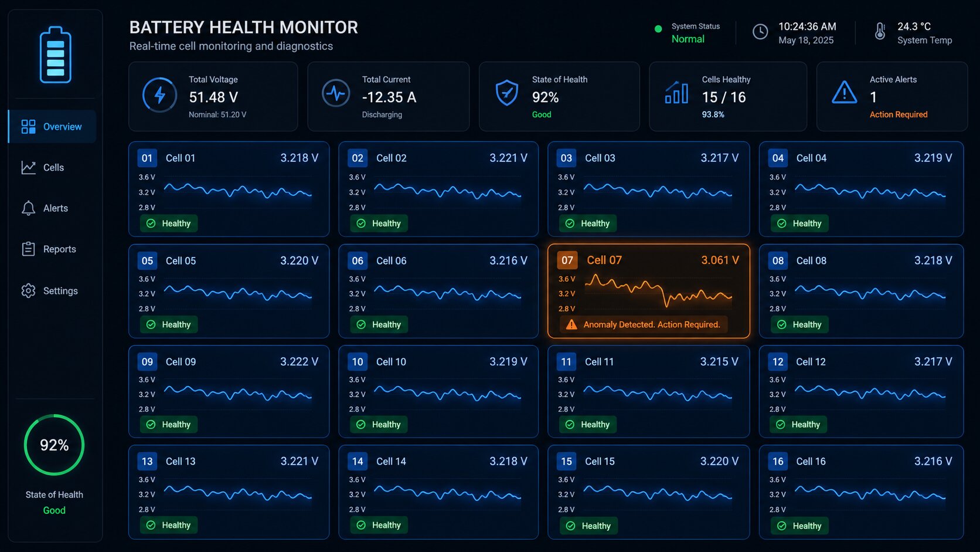Click the Action Required link in Active Alerts
Screen dimensions: 980x552
point(899,114)
